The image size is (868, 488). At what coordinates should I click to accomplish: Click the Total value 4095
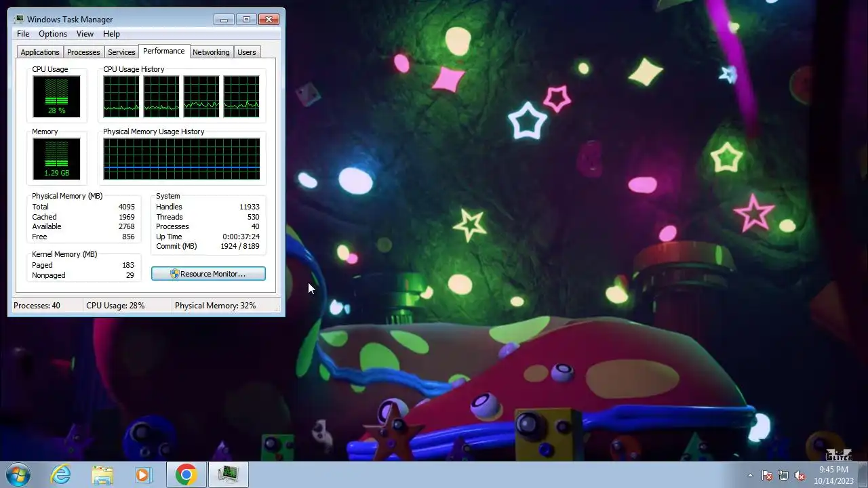[x=126, y=207]
